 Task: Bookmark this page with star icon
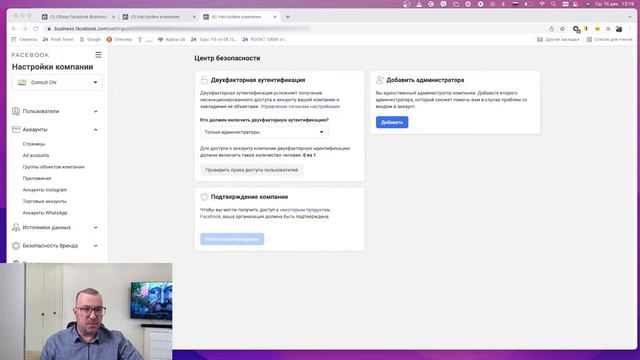(x=562, y=29)
